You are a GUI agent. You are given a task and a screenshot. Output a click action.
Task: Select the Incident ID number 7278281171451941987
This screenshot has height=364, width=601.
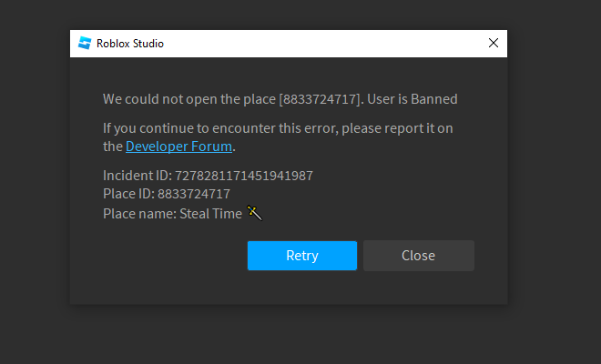pyautogui.click(x=244, y=176)
